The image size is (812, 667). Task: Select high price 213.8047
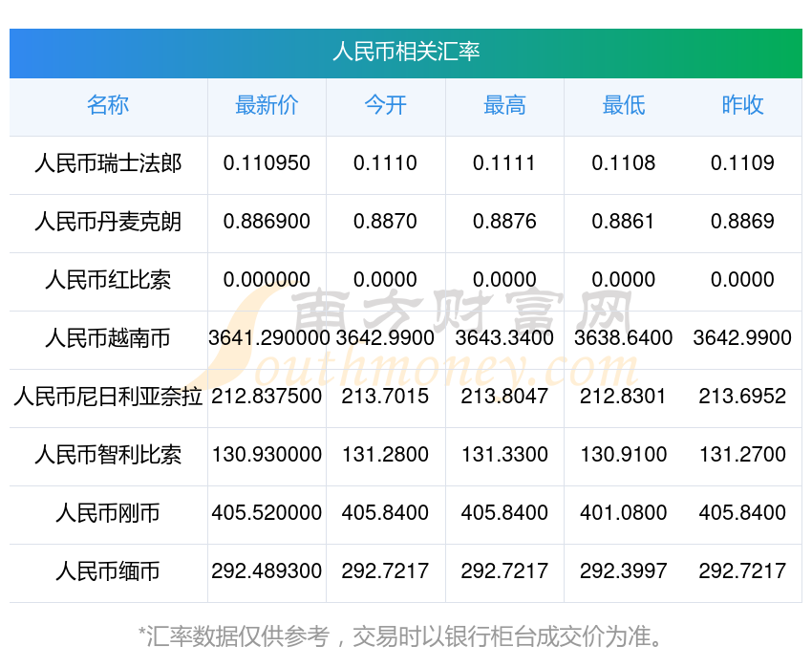pos(504,397)
